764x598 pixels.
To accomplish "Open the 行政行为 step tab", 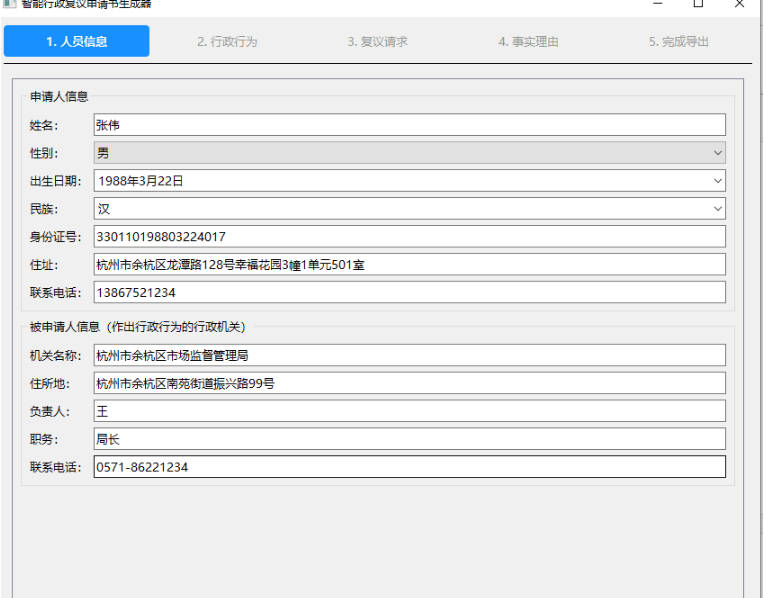I will tap(227, 42).
